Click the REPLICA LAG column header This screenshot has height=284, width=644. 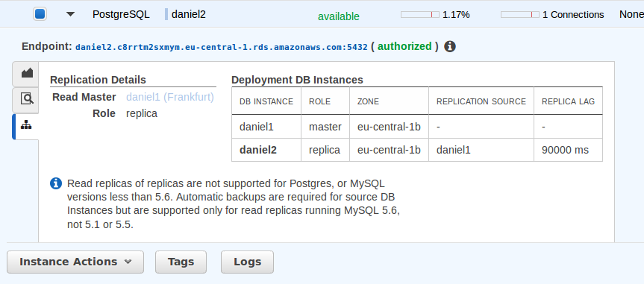(568, 101)
